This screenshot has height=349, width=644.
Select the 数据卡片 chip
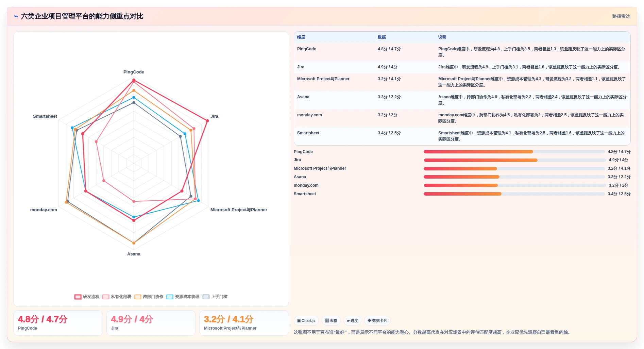click(x=377, y=321)
